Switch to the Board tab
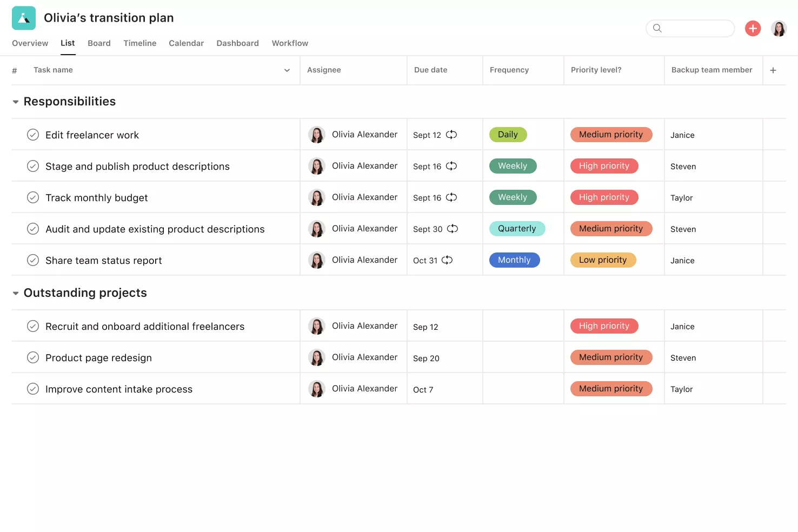798x532 pixels. tap(99, 43)
